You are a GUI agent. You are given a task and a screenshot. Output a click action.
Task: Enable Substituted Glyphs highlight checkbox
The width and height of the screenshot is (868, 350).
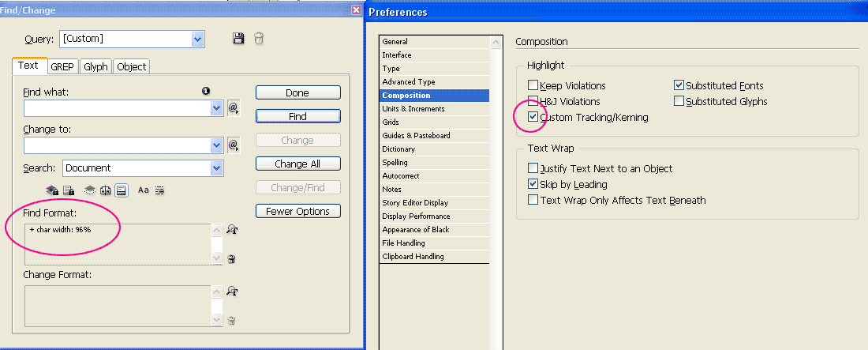click(679, 101)
